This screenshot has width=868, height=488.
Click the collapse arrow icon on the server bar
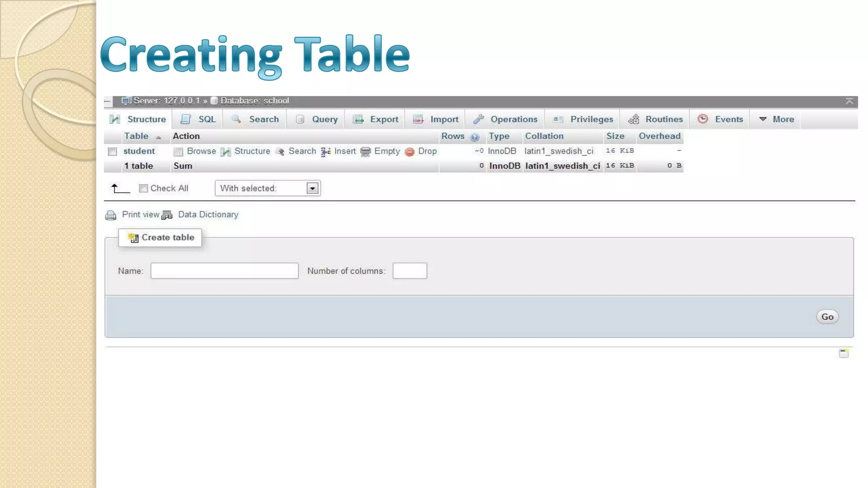pos(849,101)
